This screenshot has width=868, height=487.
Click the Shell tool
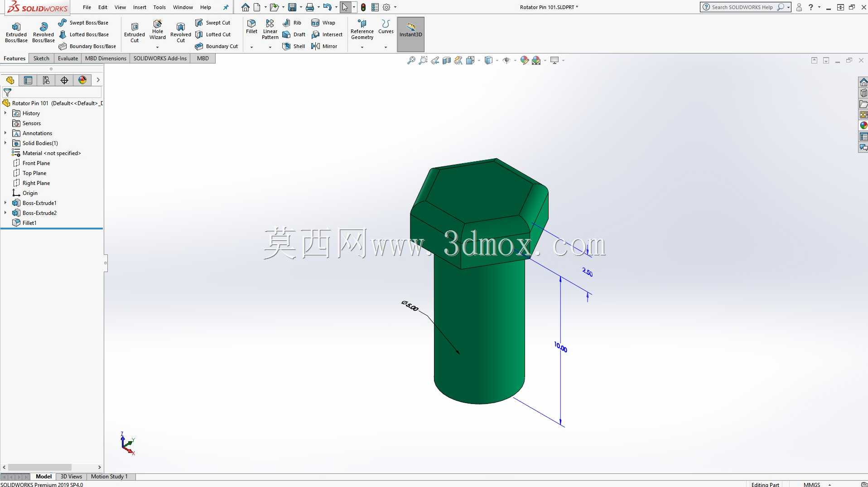[x=294, y=46]
